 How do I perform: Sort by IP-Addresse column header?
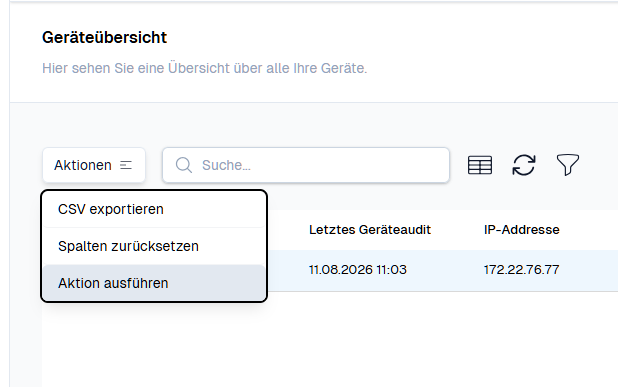[x=521, y=230]
